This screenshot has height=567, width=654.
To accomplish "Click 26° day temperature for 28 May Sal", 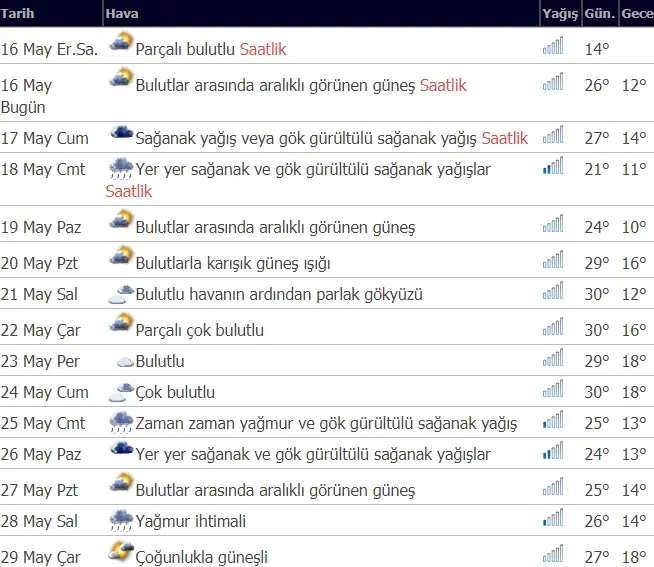I will [597, 521].
